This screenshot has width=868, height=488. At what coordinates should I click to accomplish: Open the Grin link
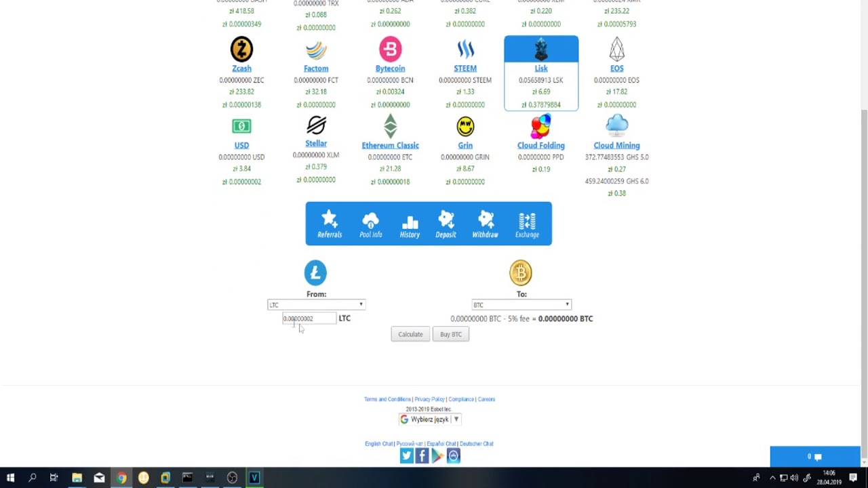[x=465, y=146]
